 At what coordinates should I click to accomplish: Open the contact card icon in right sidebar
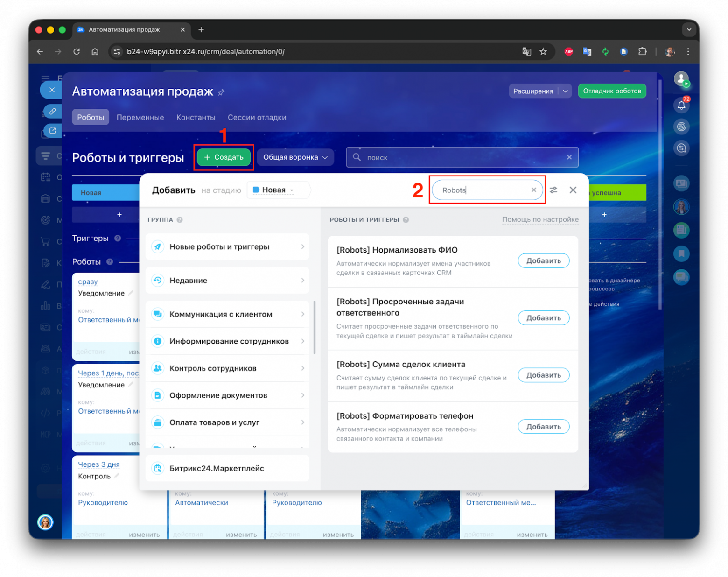[681, 183]
